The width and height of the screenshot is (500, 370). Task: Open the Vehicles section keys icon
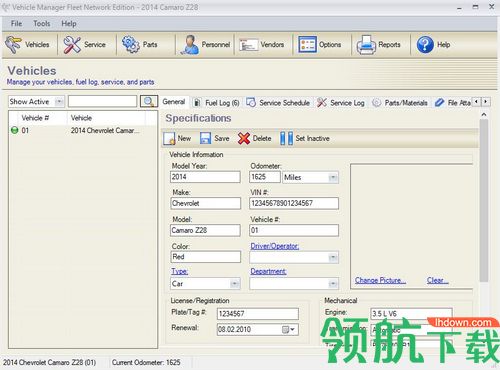coord(13,44)
